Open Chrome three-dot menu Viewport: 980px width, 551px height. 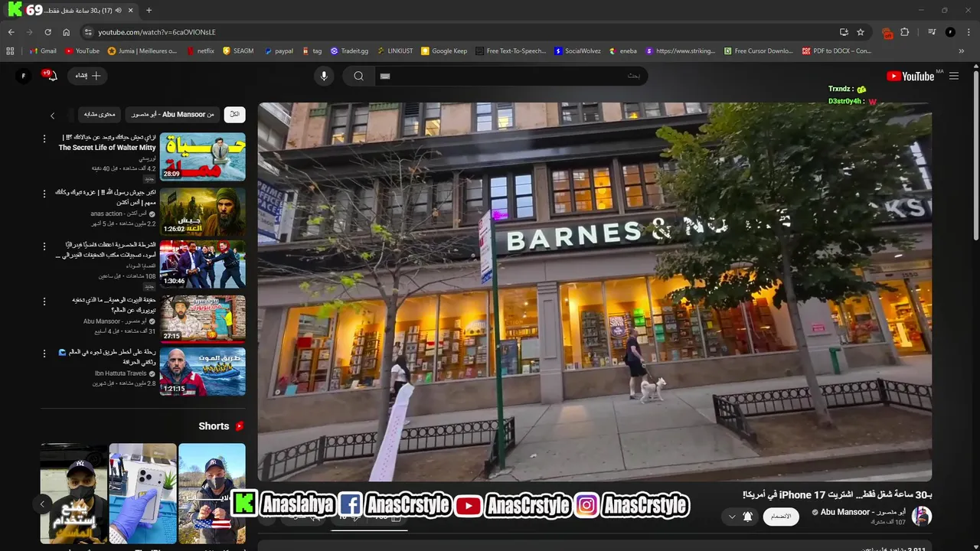(x=969, y=32)
